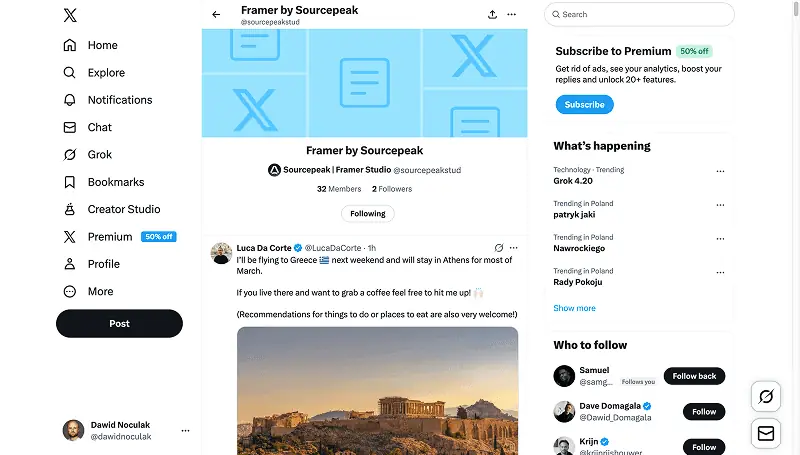Click the Subscribe to Premium button

[584, 105]
